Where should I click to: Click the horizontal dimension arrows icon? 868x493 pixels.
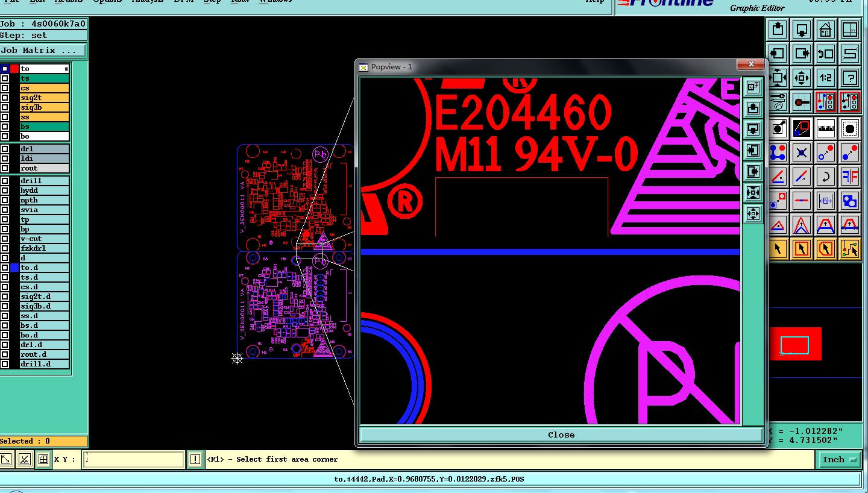[826, 201]
